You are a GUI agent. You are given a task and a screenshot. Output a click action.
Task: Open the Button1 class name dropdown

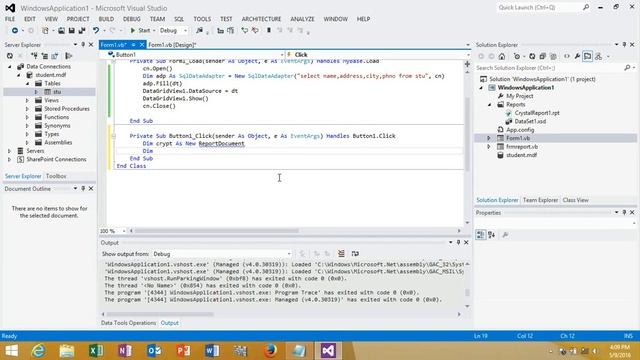pos(196,55)
